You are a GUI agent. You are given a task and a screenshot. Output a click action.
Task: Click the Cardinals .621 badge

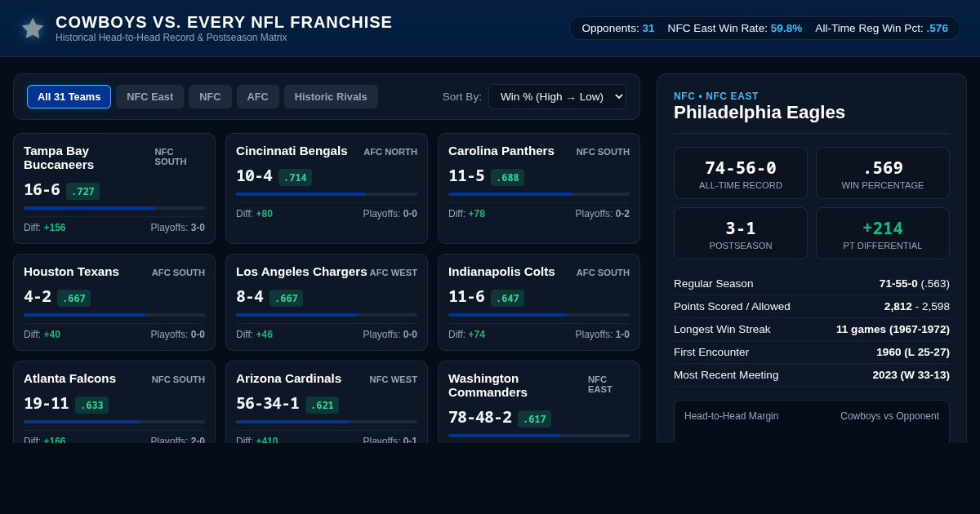[x=322, y=405]
